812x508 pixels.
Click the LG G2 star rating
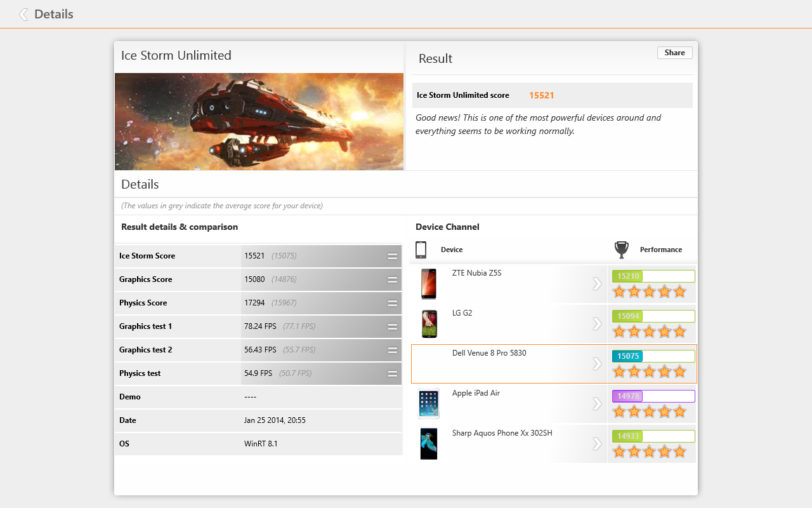(649, 332)
